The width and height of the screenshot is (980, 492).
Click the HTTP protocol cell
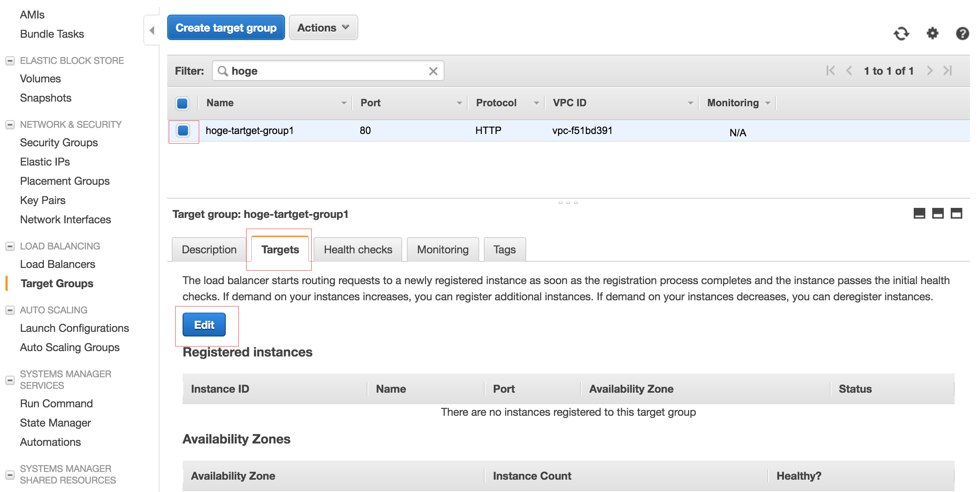tap(488, 131)
